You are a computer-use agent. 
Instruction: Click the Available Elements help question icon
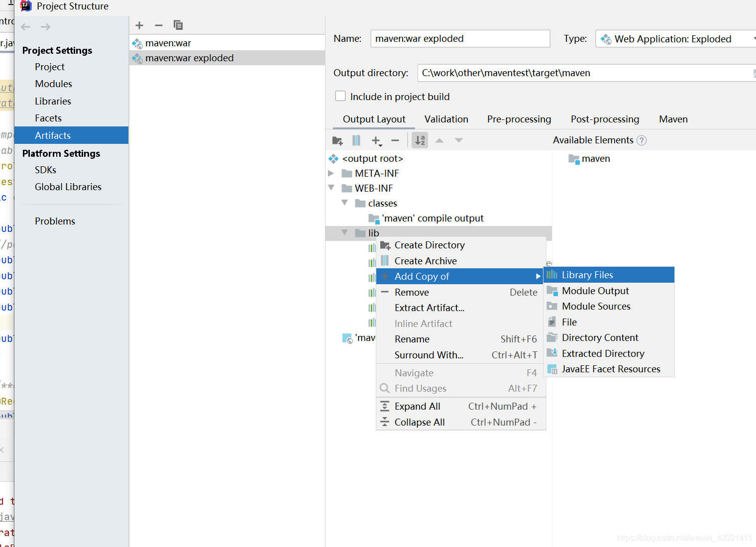coord(642,140)
